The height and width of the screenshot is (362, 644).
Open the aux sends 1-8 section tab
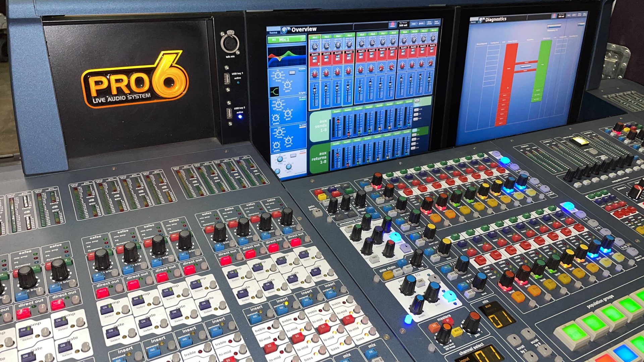[x=320, y=126]
